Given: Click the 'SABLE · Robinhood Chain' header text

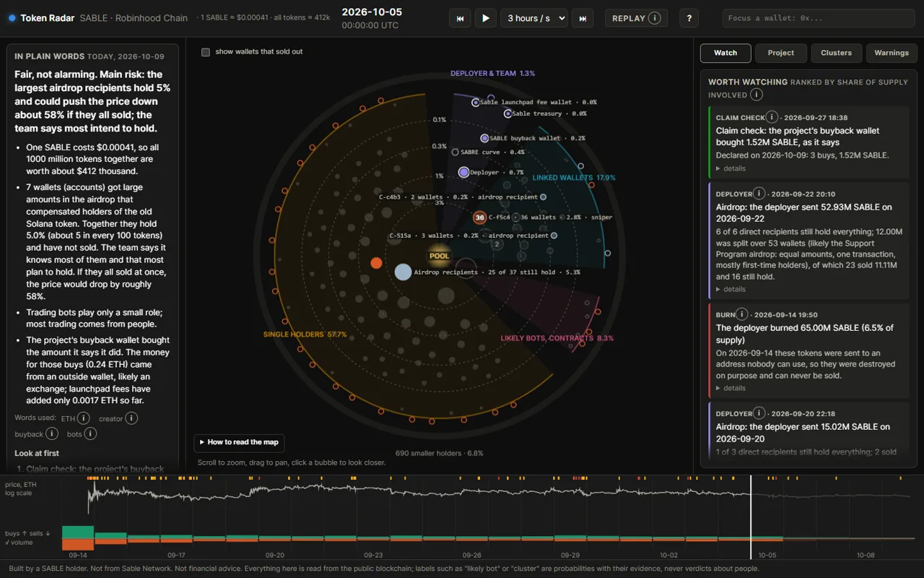Looking at the screenshot, I should coord(134,18).
